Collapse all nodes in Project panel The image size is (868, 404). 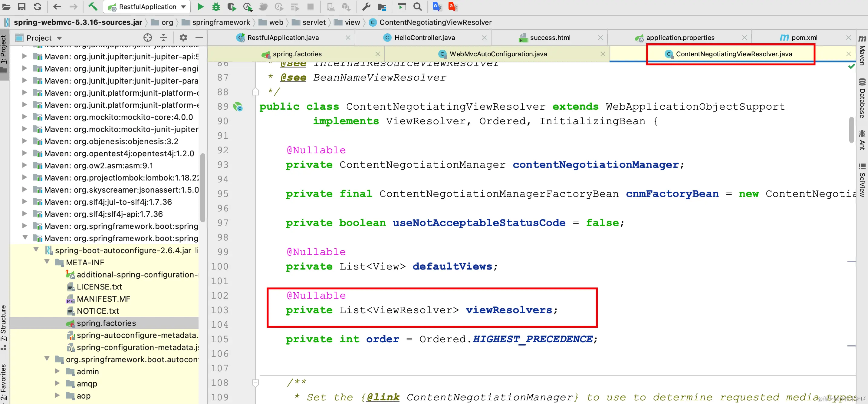tap(163, 38)
